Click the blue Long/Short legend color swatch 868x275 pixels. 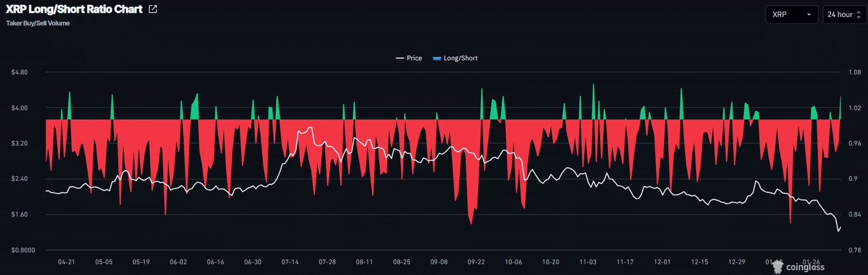click(437, 58)
